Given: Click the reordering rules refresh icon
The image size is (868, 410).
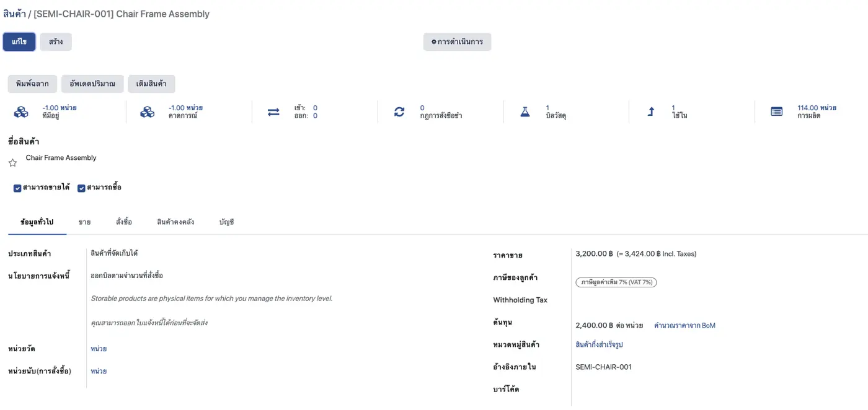Looking at the screenshot, I should [399, 112].
